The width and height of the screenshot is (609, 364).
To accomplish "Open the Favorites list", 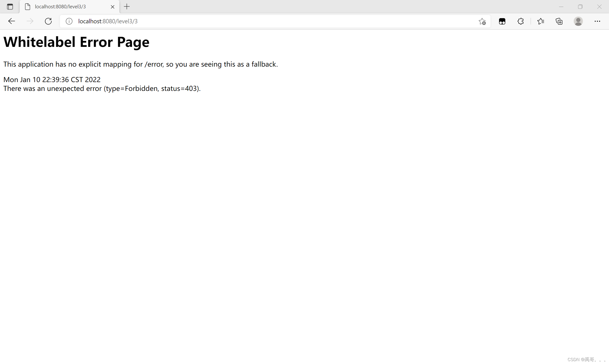I will [540, 21].
